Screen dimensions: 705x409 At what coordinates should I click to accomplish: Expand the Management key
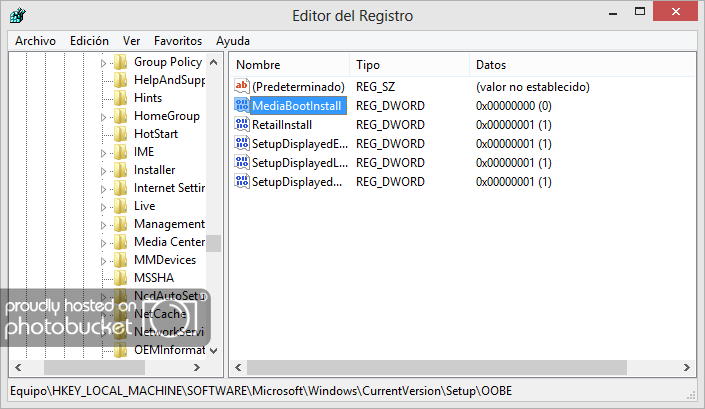click(x=103, y=225)
